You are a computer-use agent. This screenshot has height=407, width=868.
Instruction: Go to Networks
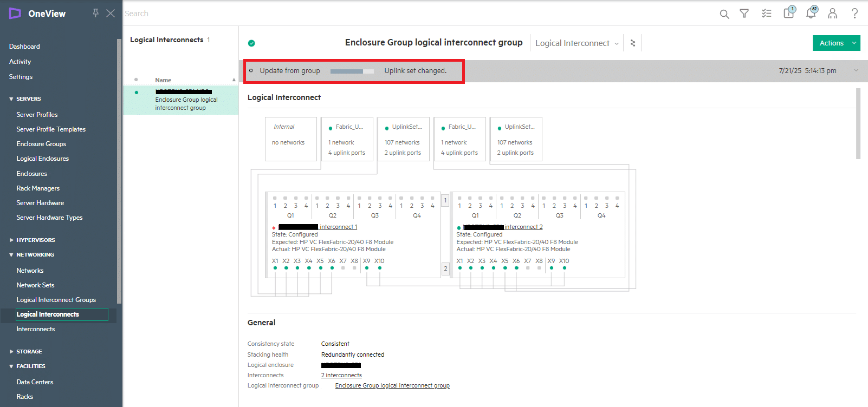click(30, 271)
